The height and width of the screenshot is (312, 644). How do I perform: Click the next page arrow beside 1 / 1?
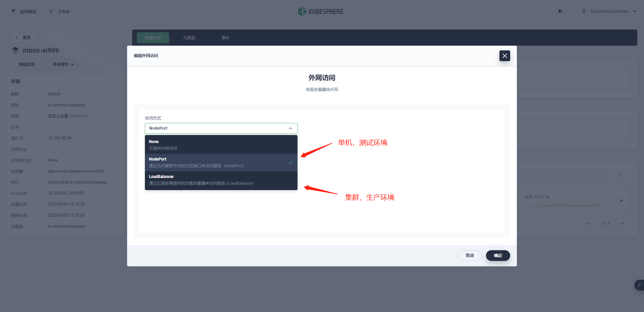[x=622, y=223]
